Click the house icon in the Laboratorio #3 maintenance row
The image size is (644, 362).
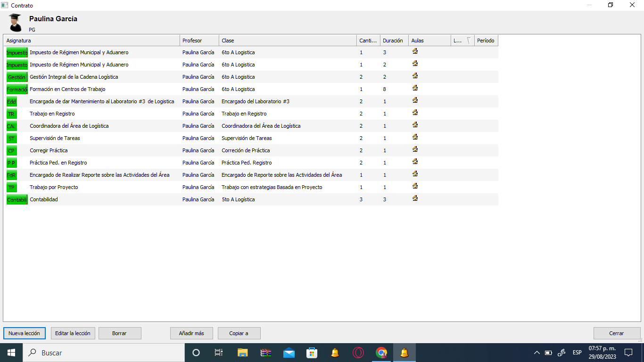[415, 100]
